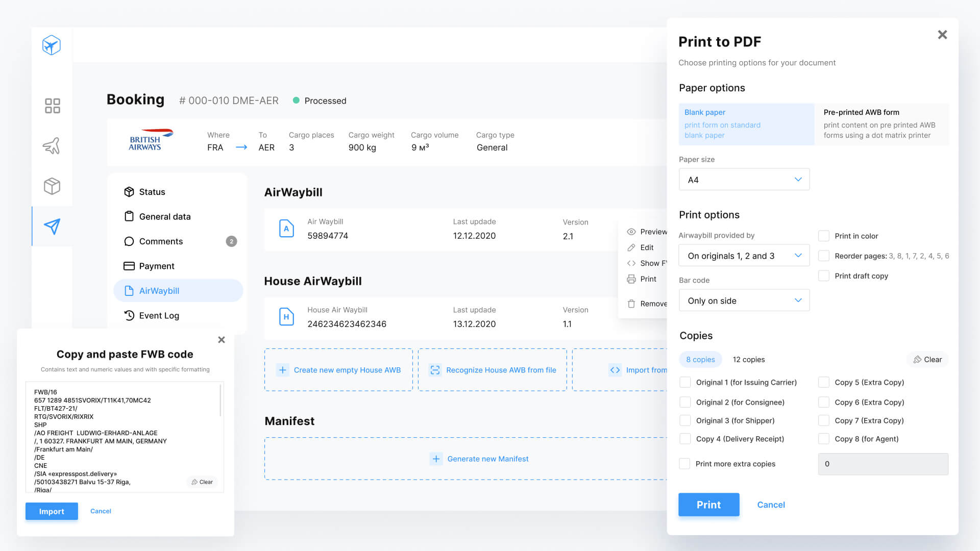This screenshot has width=980, height=551.
Task: Click the Recognize House AWB scan icon
Action: pyautogui.click(x=435, y=370)
